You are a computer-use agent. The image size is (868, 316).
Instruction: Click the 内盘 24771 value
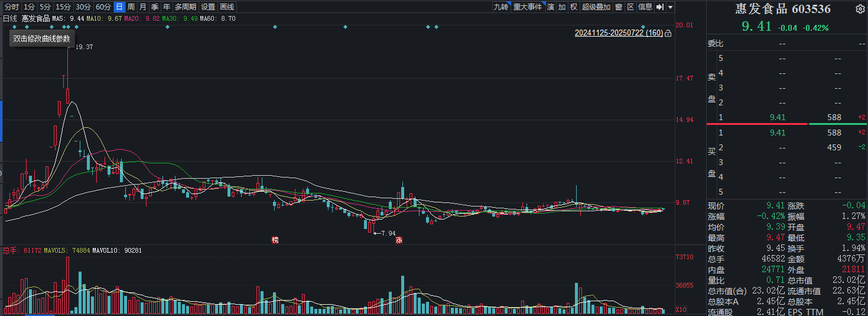pyautogui.click(x=773, y=269)
